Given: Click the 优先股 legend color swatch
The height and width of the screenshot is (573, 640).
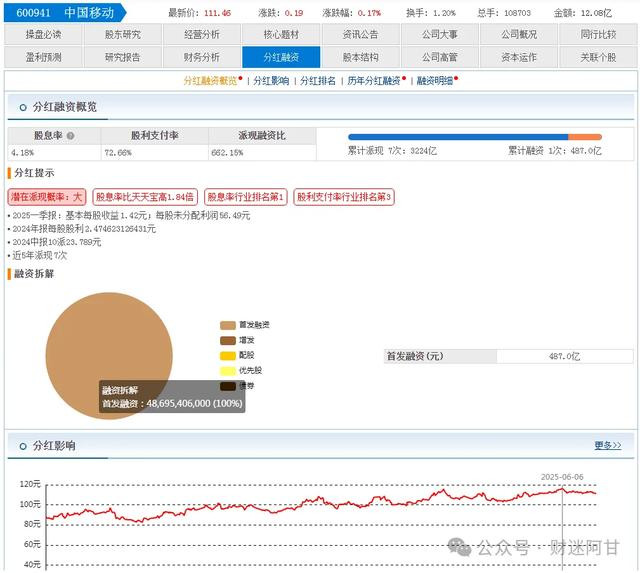Looking at the screenshot, I should click(x=228, y=371).
